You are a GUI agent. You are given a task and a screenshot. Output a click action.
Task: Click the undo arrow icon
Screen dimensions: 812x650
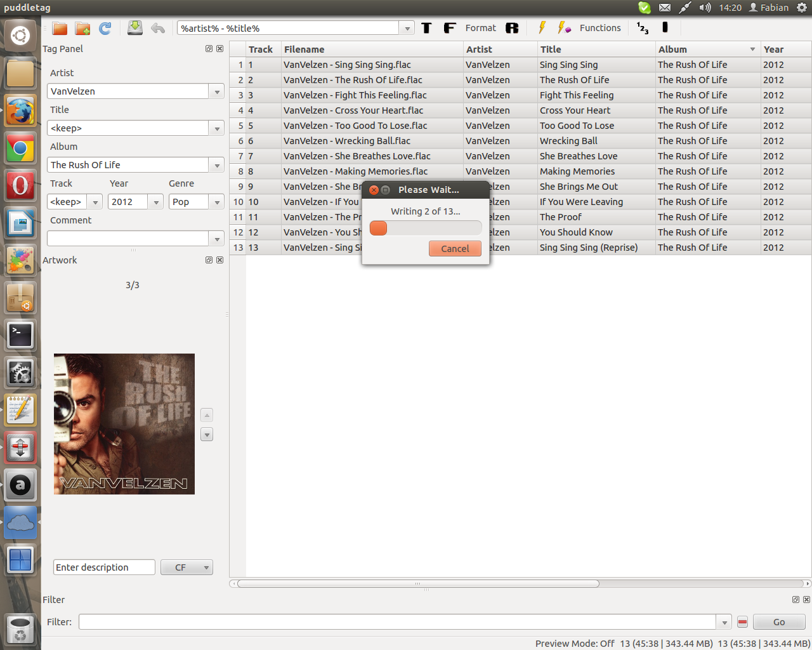[158, 28]
